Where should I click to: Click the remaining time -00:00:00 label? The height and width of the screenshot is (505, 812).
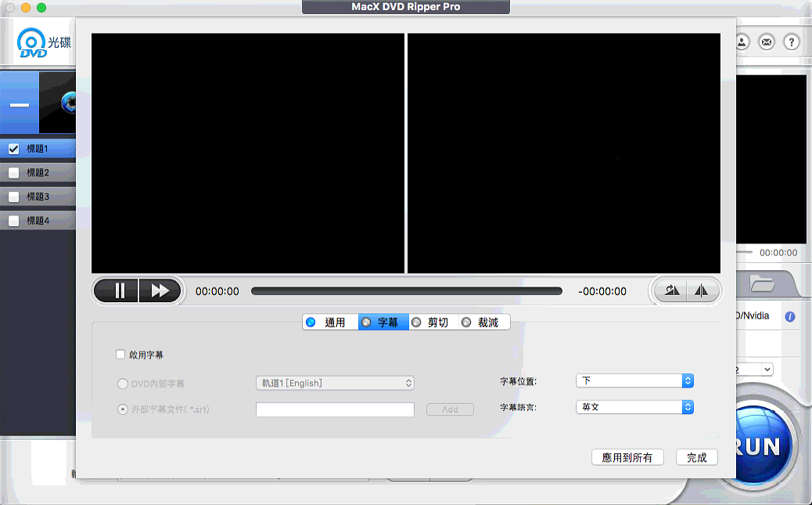point(602,291)
